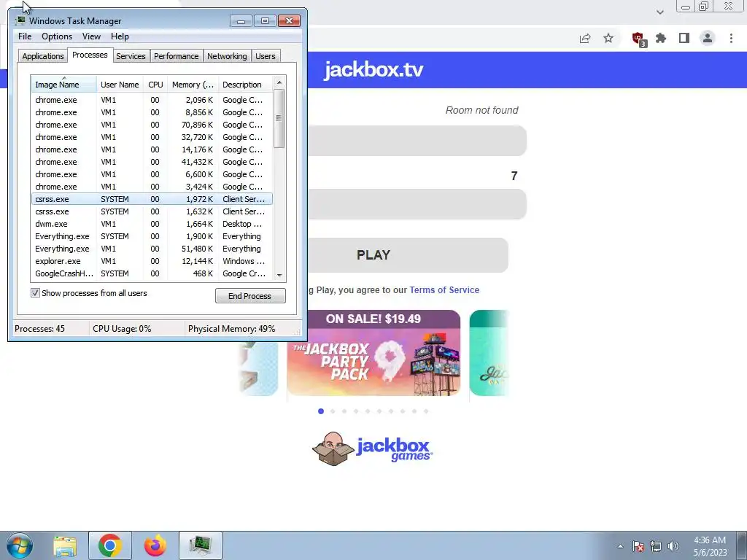Click the Chrome taskbar icon
Image resolution: width=747 pixels, height=560 pixels.
pos(110,545)
